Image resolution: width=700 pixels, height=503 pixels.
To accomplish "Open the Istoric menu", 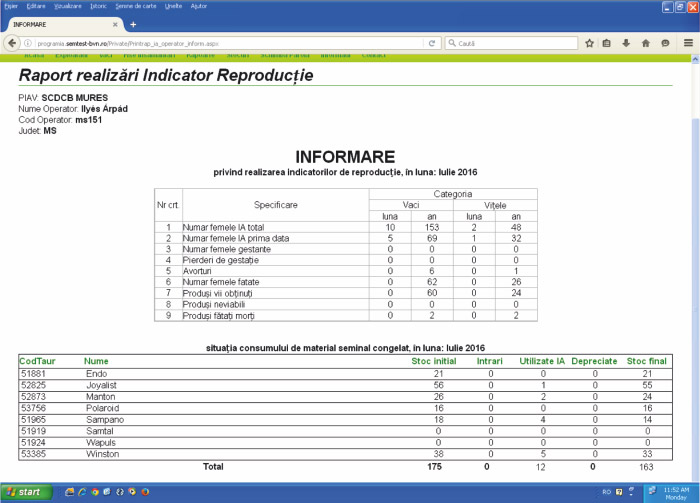I will (x=98, y=6).
